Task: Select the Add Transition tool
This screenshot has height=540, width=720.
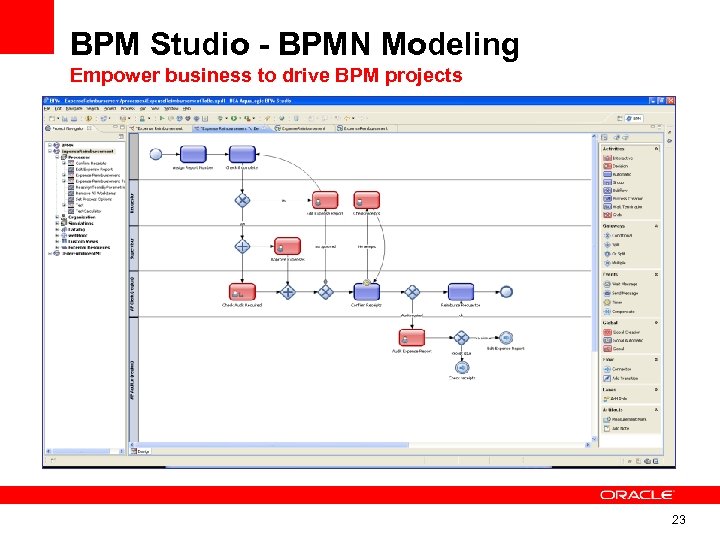Action: (x=621, y=378)
